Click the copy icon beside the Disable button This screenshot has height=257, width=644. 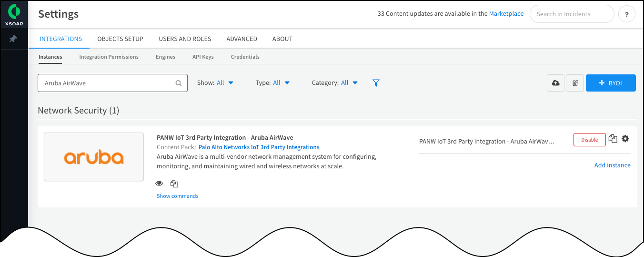[x=613, y=139]
